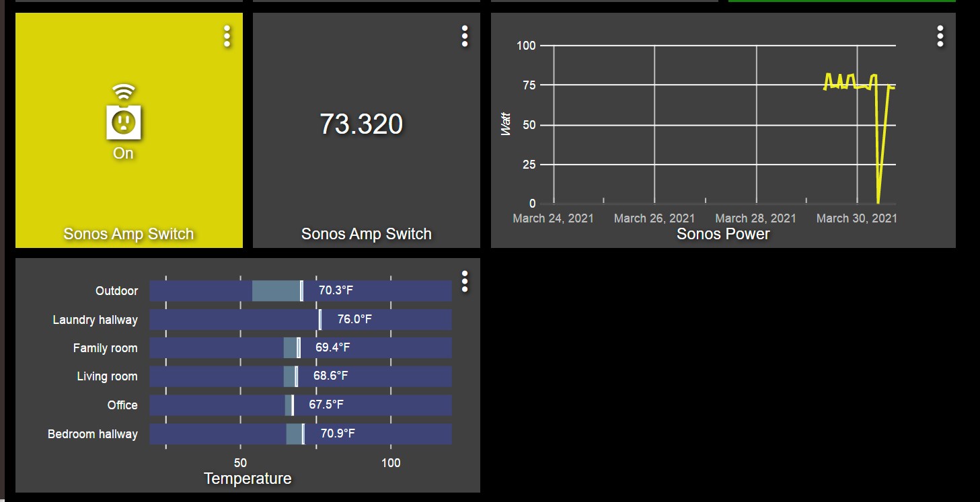Click the Sonos Power chart title

tap(722, 234)
